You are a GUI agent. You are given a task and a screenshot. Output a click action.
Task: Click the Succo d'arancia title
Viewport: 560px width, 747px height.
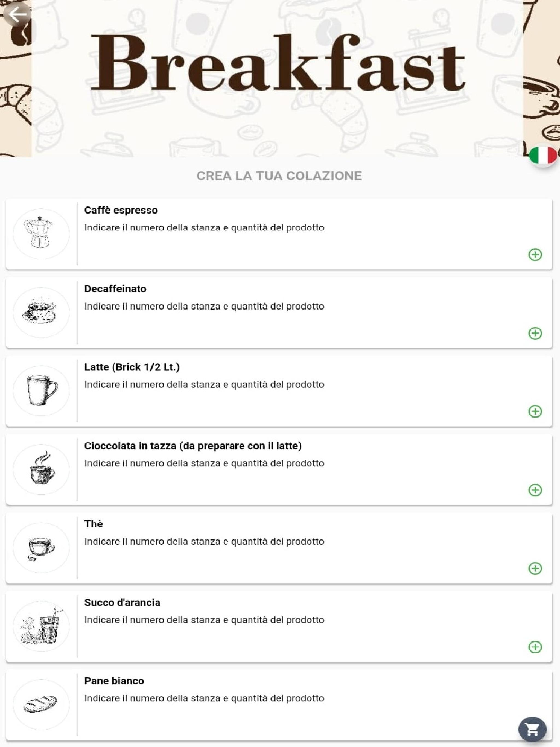tap(122, 602)
